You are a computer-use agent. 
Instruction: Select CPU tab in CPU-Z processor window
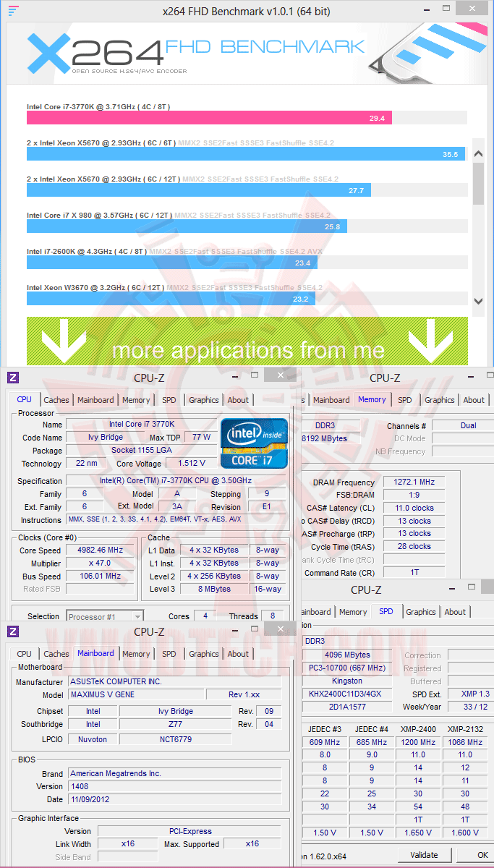click(25, 399)
